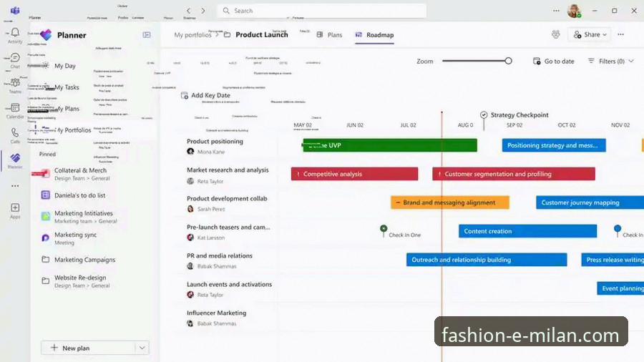Click the Check In One milestone marker
The height and width of the screenshot is (362, 644).
click(384, 229)
